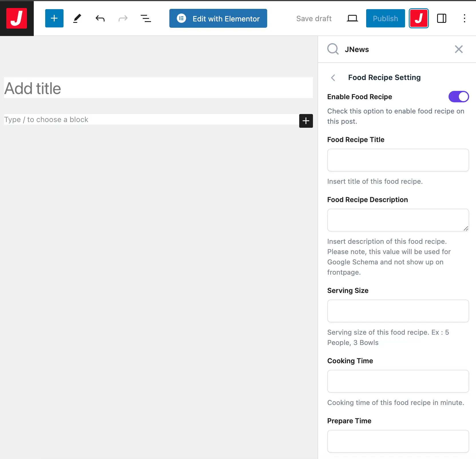The width and height of the screenshot is (476, 459).
Task: Open the laptop Preview icon
Action: tap(352, 18)
